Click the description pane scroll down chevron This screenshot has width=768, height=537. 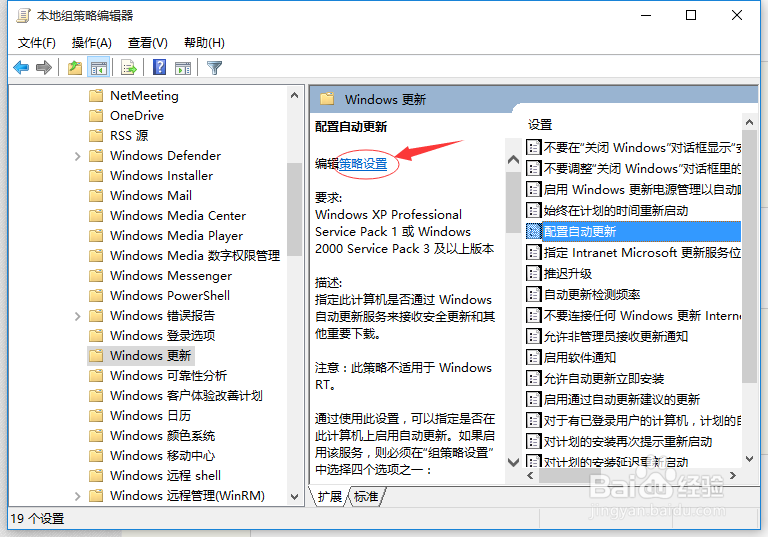pos(513,462)
